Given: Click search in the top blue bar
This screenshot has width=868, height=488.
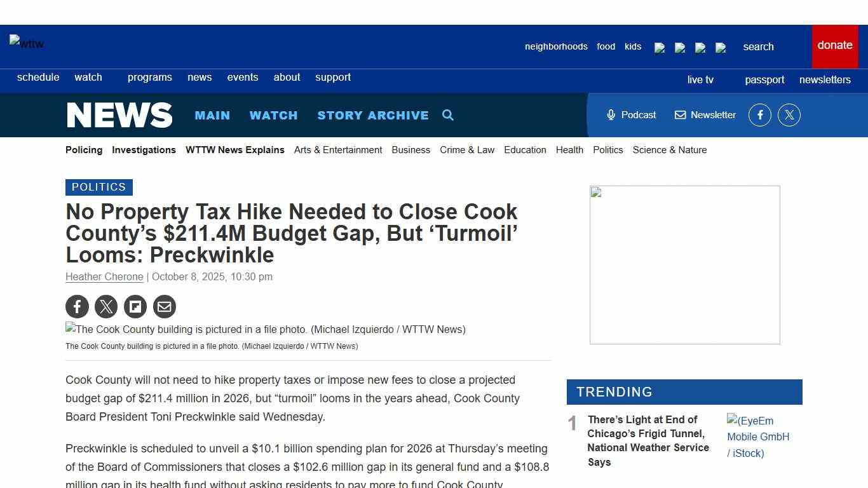Looking at the screenshot, I should pos(758,46).
